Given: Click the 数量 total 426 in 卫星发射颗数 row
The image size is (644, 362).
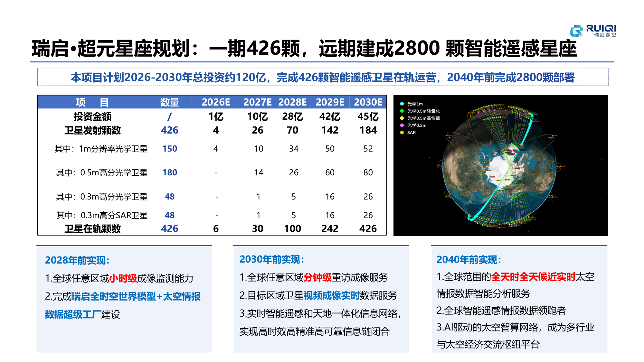Looking at the screenshot, I should tap(170, 130).
